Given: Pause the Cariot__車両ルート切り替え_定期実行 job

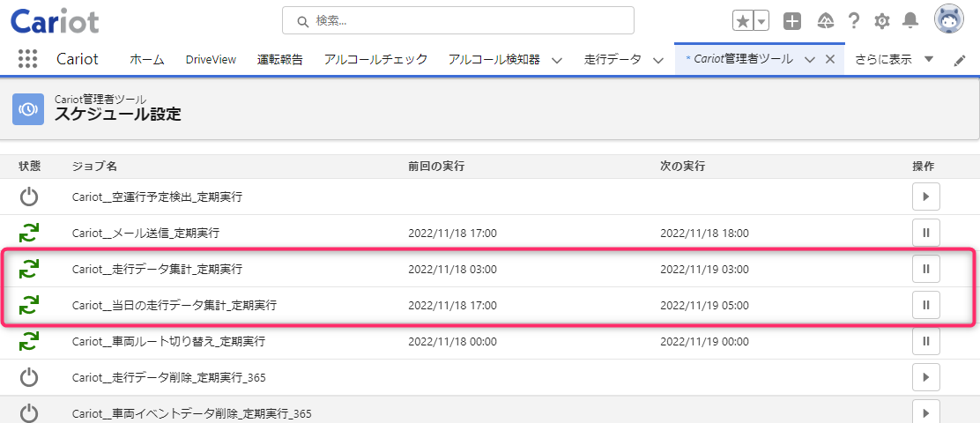Looking at the screenshot, I should pos(925,341).
